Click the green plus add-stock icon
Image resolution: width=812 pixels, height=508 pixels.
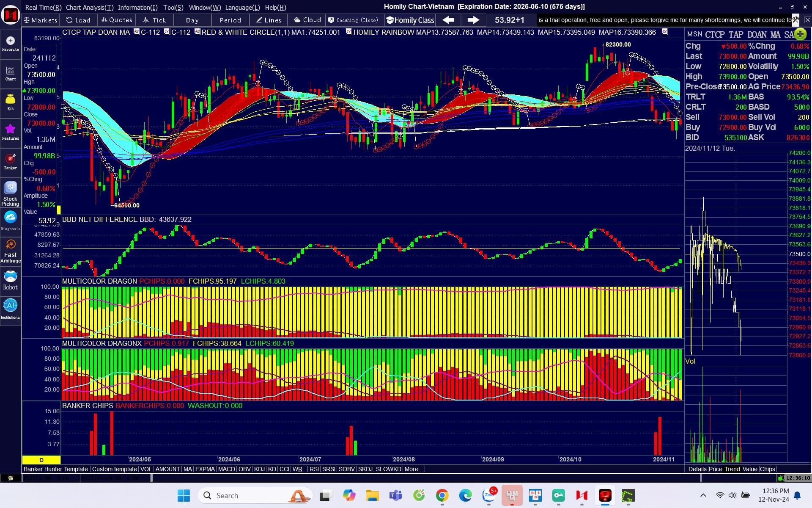click(x=800, y=34)
